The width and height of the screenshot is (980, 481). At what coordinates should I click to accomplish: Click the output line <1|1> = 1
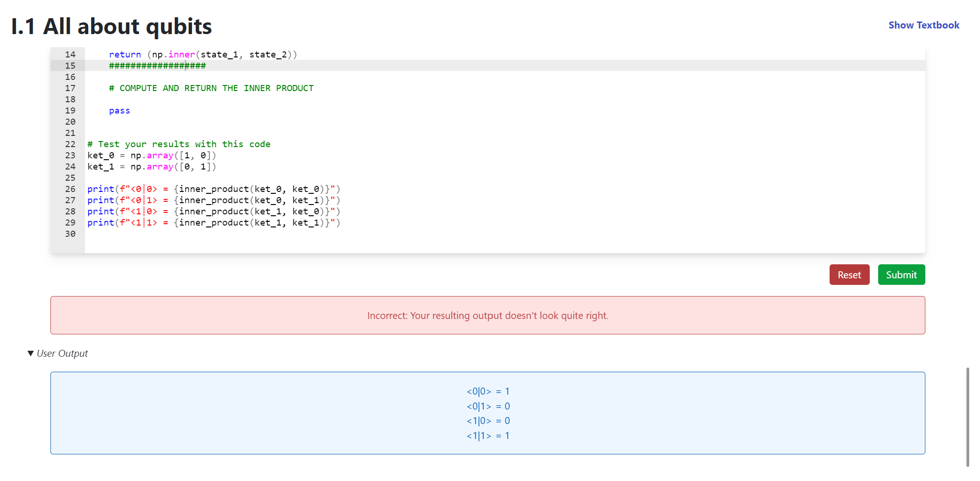(488, 435)
